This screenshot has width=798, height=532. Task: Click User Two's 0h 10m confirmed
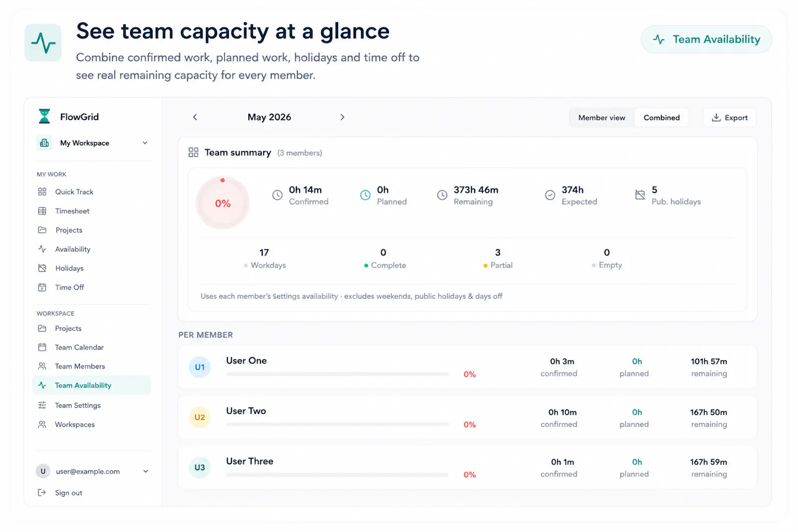click(559, 418)
